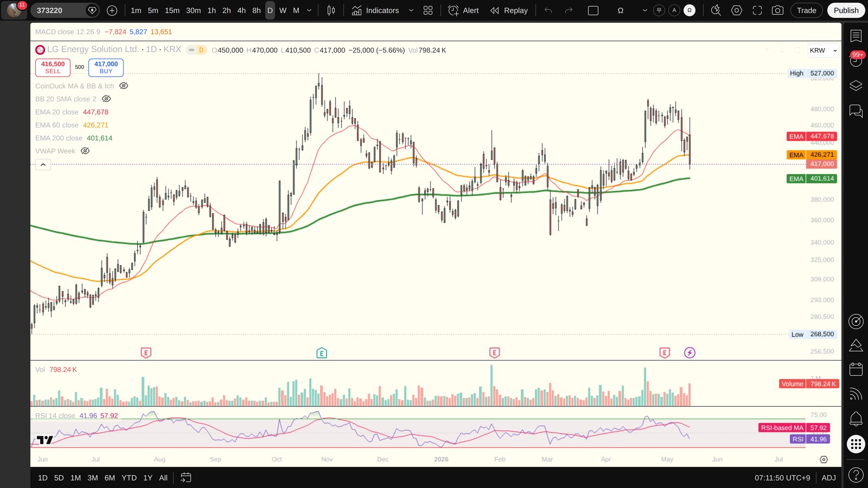Toggle ADJ adjusted data setting
This screenshot has width=868, height=488.
(828, 478)
